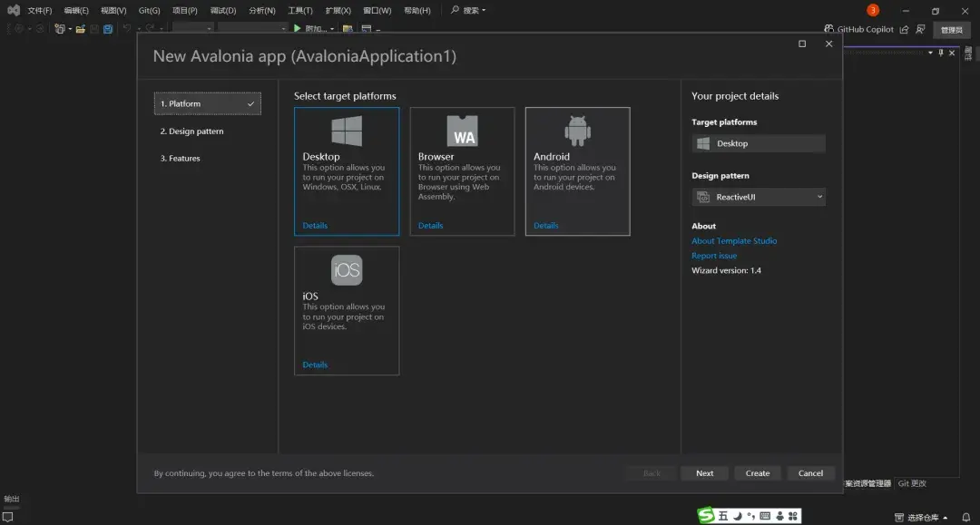Choose the Android platform option

point(577,170)
